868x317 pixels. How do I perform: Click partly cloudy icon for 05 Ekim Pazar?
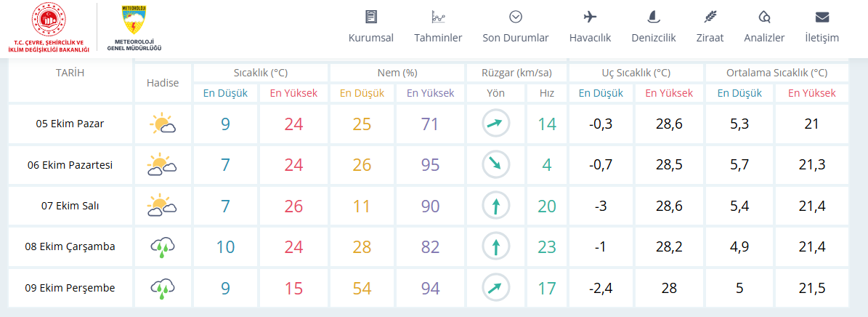pyautogui.click(x=163, y=124)
